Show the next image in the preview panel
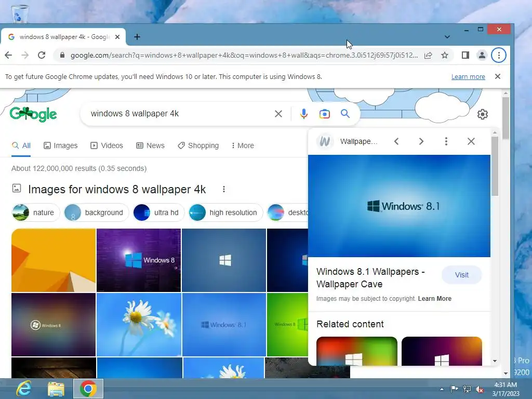532x399 pixels. (x=421, y=141)
